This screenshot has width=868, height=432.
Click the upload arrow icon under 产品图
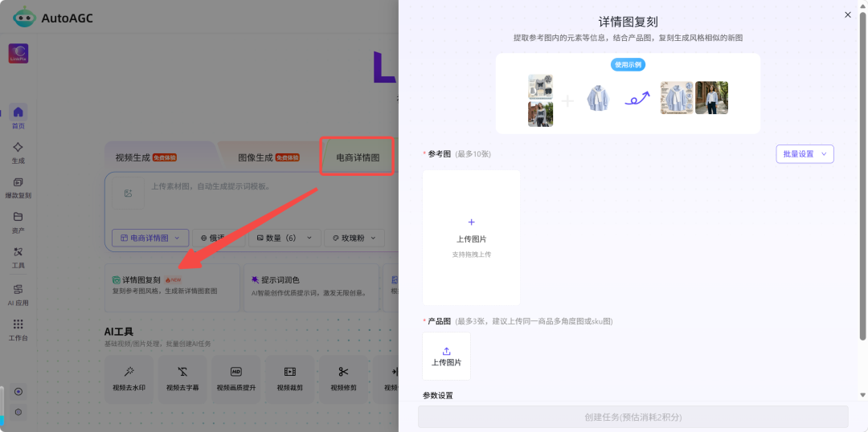[x=447, y=351]
